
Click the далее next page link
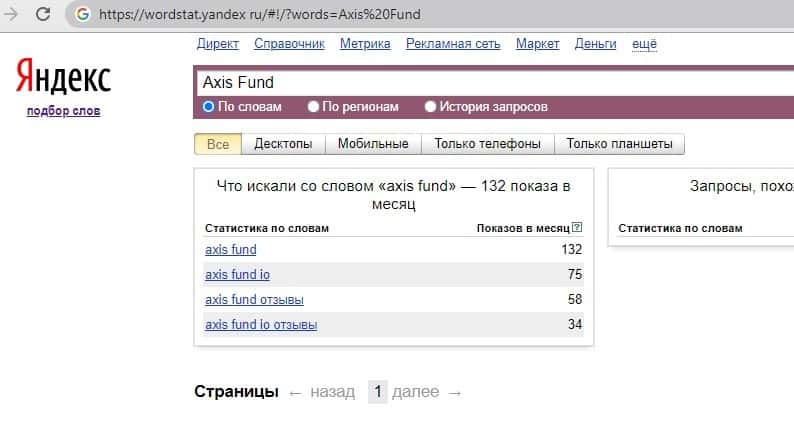416,392
